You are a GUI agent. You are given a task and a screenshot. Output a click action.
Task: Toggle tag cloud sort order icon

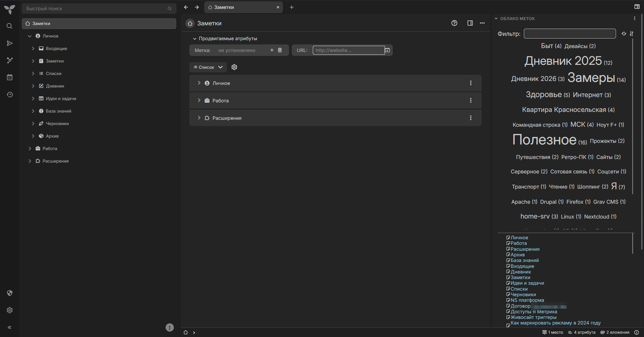tap(631, 34)
